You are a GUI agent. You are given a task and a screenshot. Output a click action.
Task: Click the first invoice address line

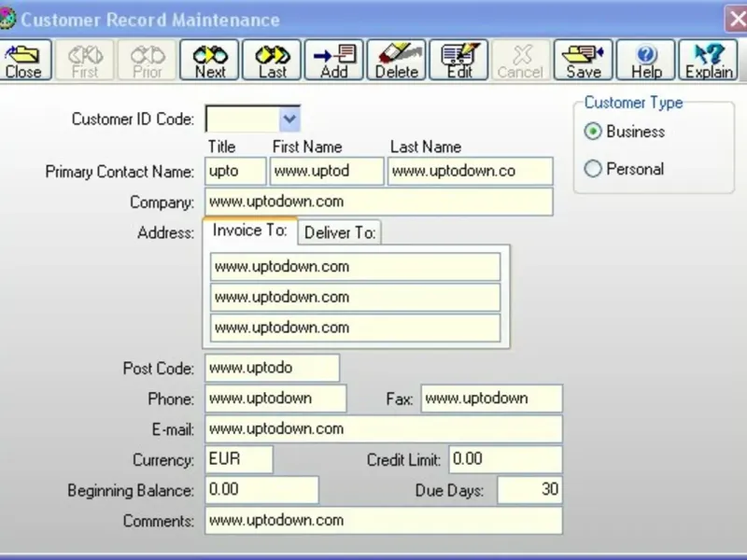pyautogui.click(x=356, y=267)
